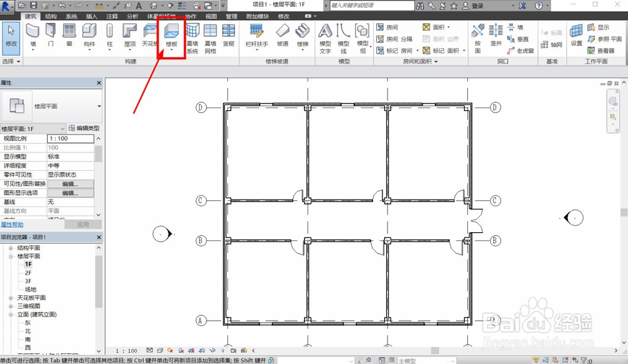The width and height of the screenshot is (628, 364).
Task: Select the By Face (按面) opening tool
Action: [x=478, y=38]
